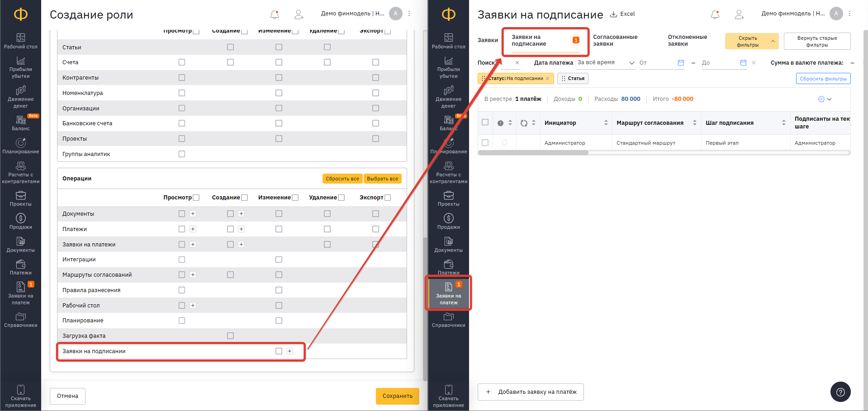Click add-user icon in Создание роли header

coord(299,14)
